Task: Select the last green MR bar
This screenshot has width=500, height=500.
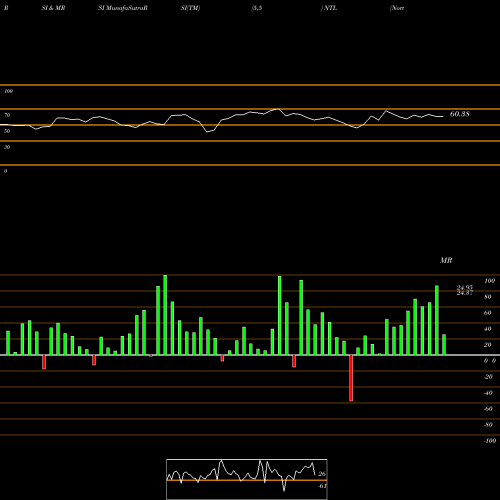Action: (444, 345)
